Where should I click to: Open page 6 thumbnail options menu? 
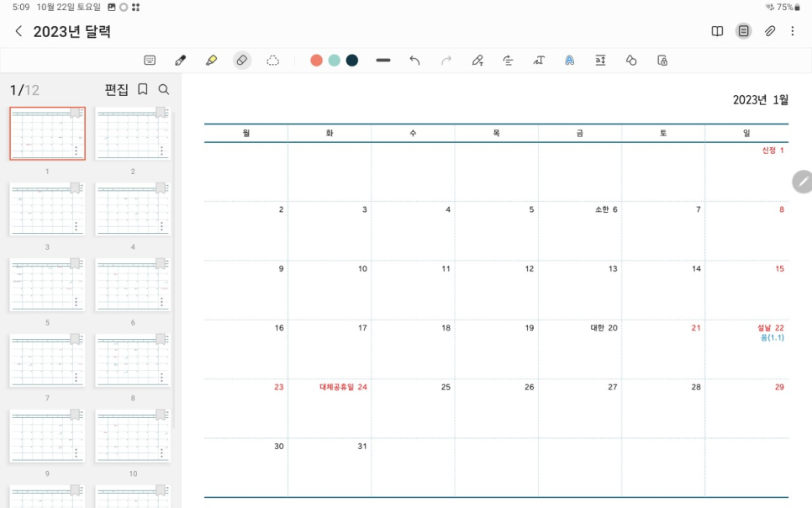[161, 302]
